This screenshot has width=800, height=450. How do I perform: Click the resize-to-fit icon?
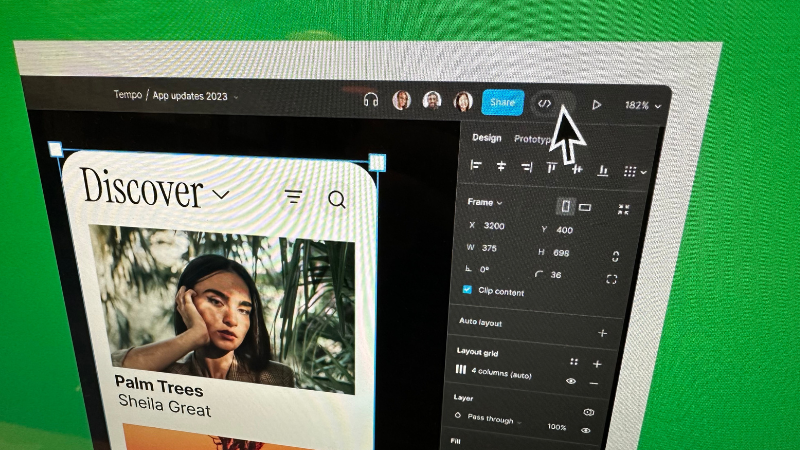pyautogui.click(x=623, y=209)
